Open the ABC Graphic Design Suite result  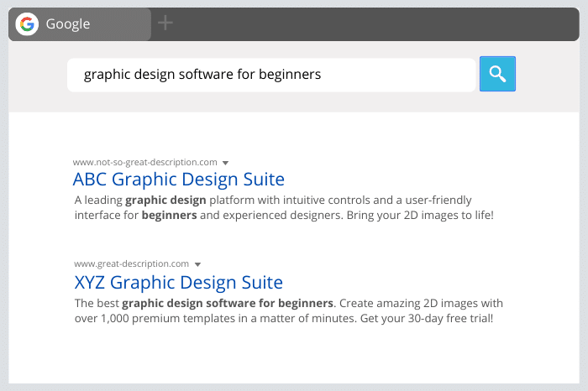tap(178, 180)
